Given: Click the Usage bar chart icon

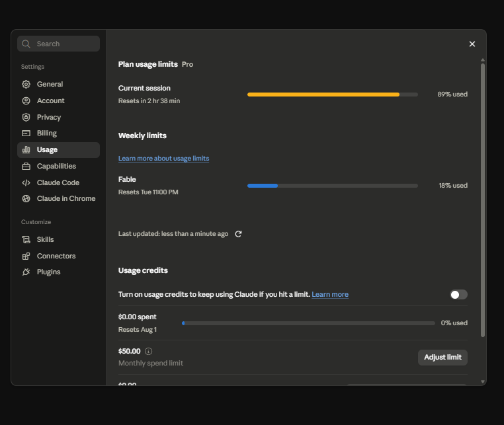Looking at the screenshot, I should pos(26,149).
